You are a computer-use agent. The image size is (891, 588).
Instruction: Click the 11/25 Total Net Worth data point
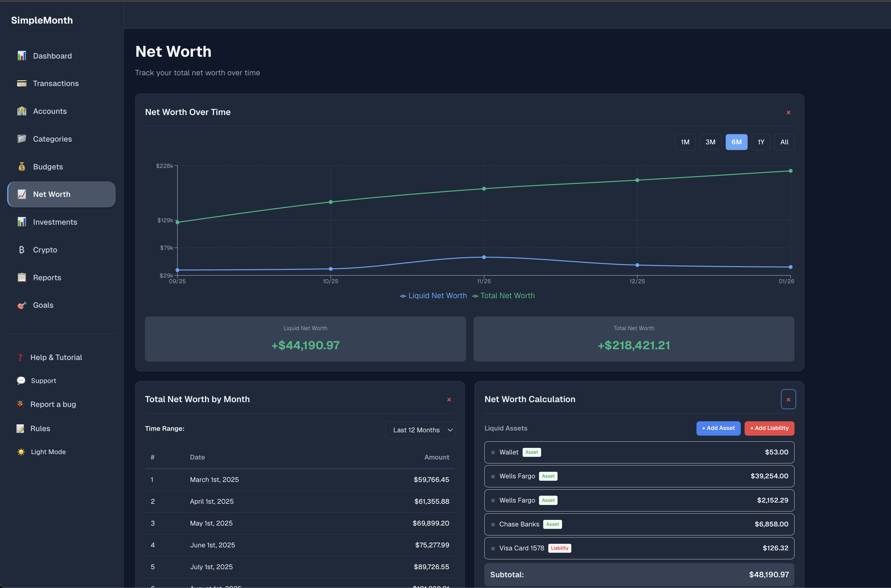pos(484,189)
